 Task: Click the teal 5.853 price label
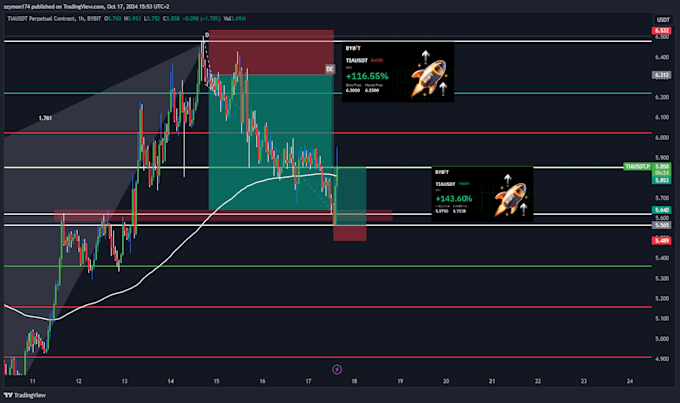pos(662,180)
